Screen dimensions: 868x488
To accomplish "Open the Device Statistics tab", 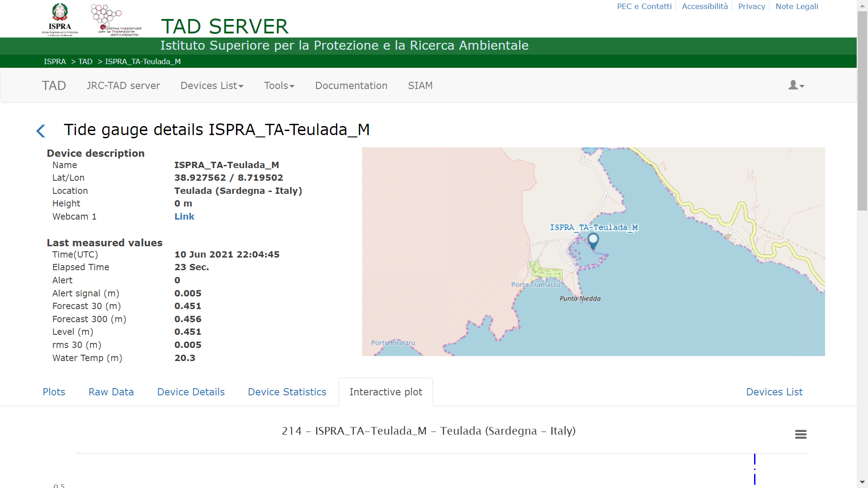I will tap(287, 392).
